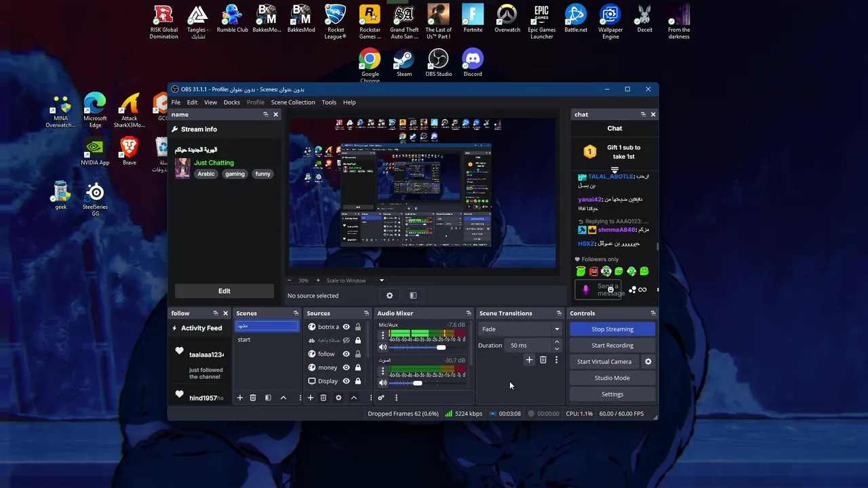Image resolution: width=868 pixels, height=488 pixels.
Task: Remove transition with trash icon
Action: coord(543,360)
